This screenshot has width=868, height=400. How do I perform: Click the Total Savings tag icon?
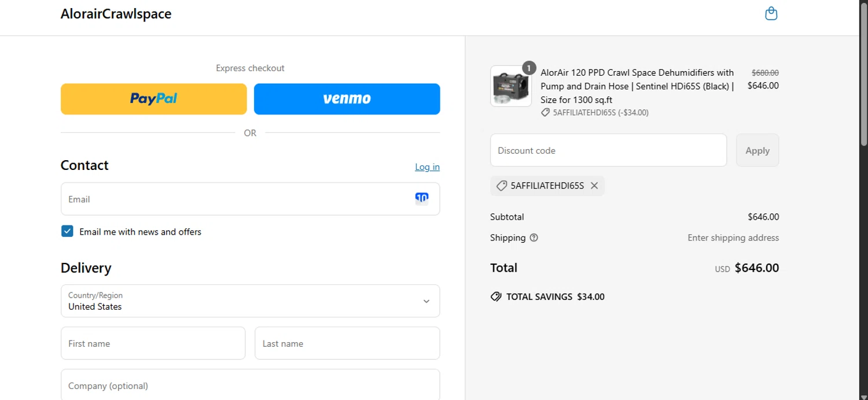pos(496,297)
